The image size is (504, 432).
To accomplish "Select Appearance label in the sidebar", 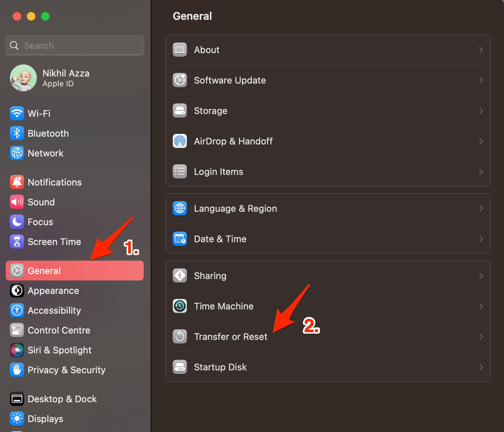I will coord(53,291).
